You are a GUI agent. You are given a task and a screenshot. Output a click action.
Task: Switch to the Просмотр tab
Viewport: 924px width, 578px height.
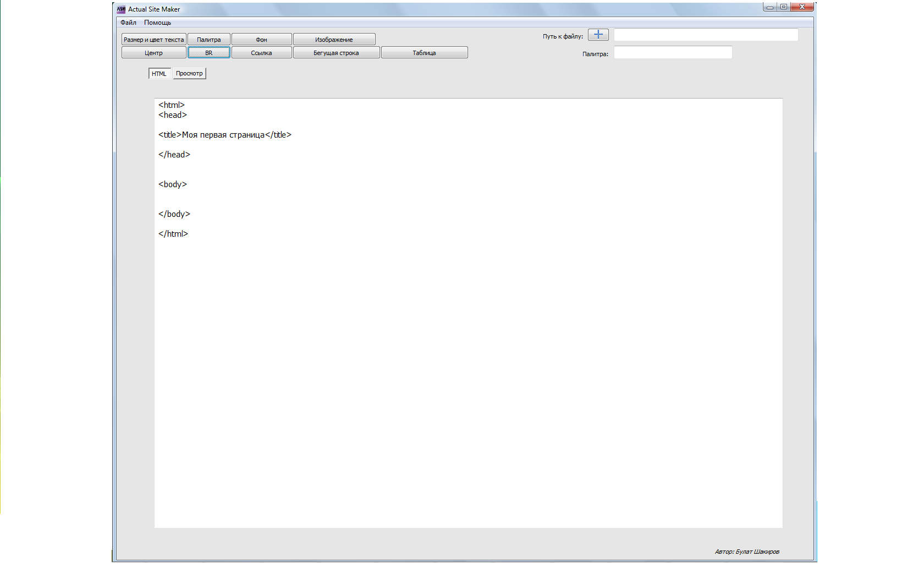[190, 73]
